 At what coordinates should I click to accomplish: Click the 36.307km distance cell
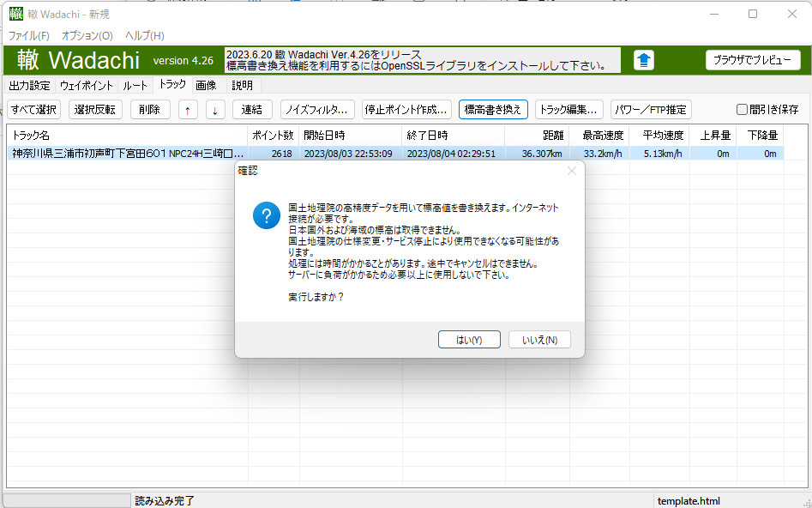coord(537,154)
